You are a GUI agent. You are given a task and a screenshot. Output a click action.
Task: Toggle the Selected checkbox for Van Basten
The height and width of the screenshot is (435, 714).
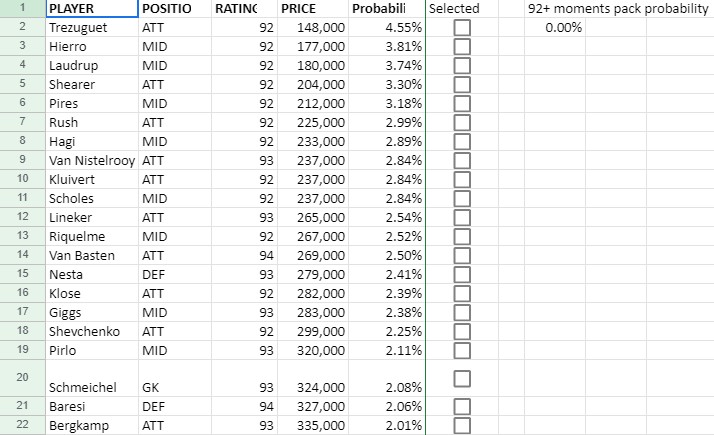[462, 256]
